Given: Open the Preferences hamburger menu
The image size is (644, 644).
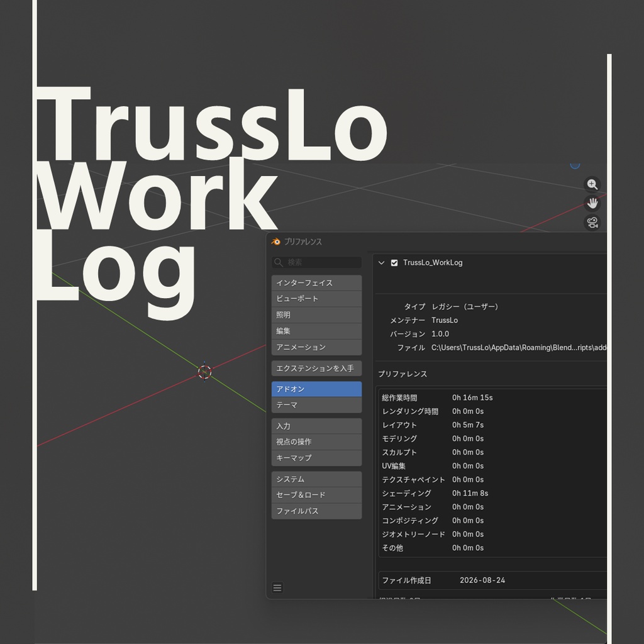Looking at the screenshot, I should point(277,588).
